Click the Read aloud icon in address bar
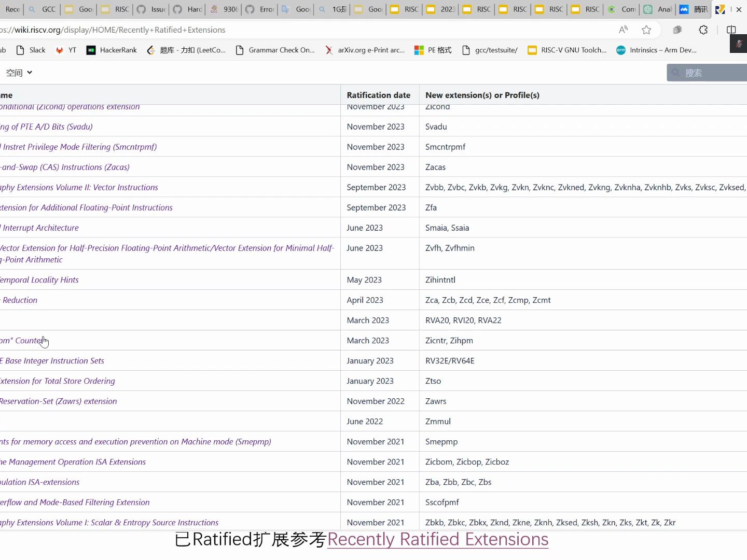Screen dimensions: 747x560 coord(623,30)
